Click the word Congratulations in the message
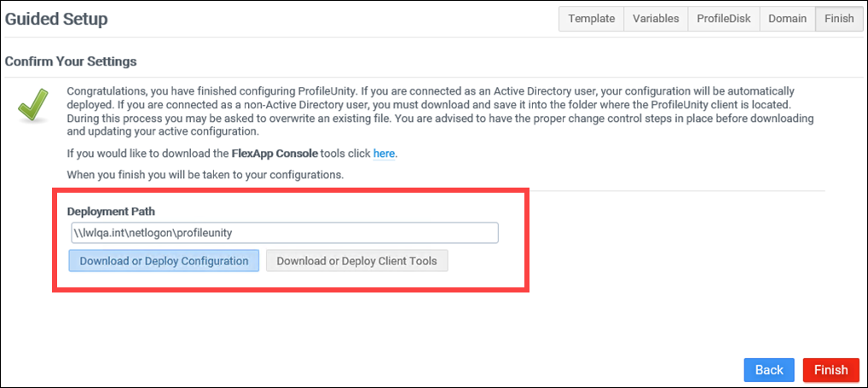868x388 pixels. [108, 91]
